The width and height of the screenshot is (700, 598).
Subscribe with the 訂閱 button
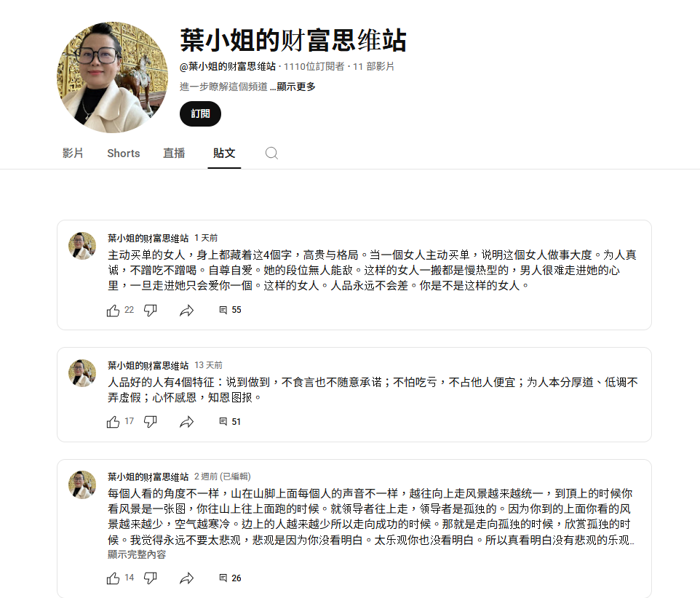coord(200,113)
